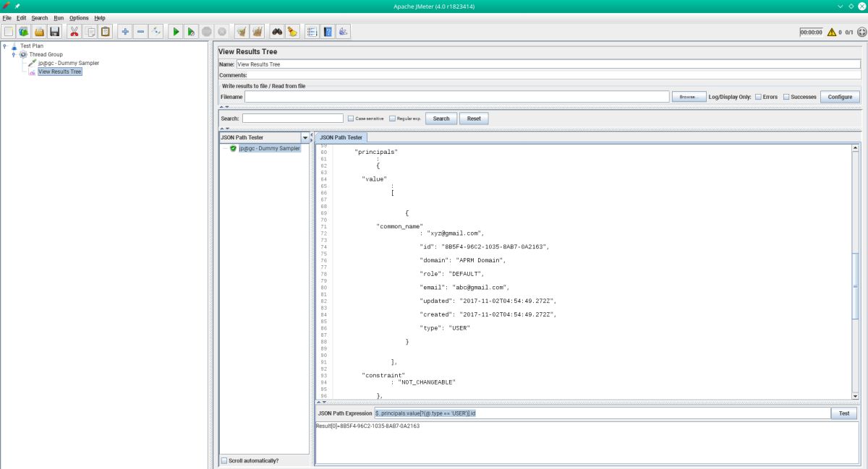The width and height of the screenshot is (868, 469).
Task: Click the Copy icon in toolbar
Action: [x=90, y=31]
